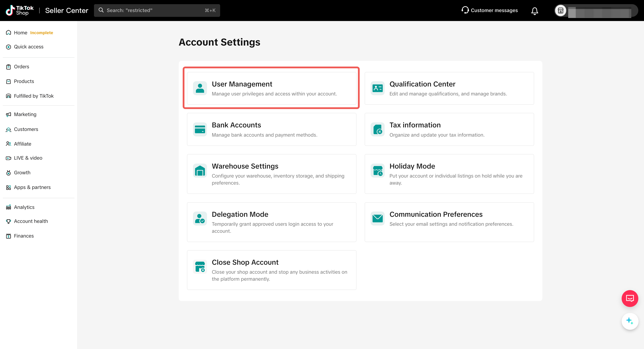Open the red chat support bubble
This screenshot has height=349, width=644.
tap(630, 298)
